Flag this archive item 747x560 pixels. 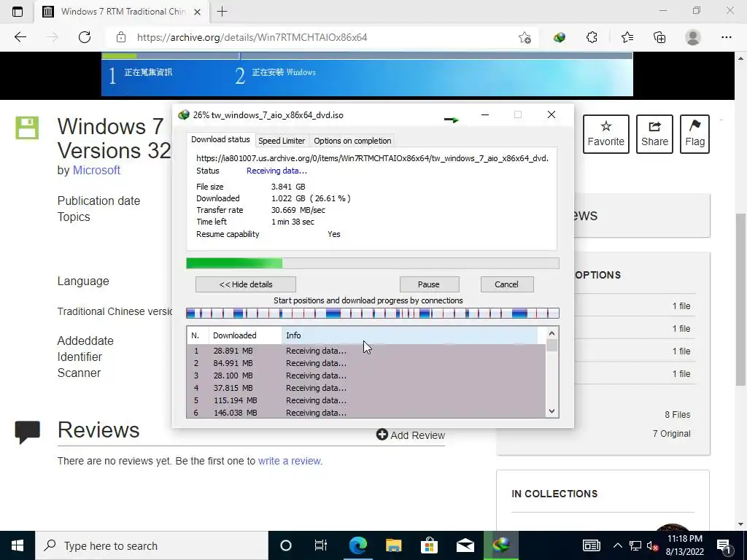(x=694, y=134)
